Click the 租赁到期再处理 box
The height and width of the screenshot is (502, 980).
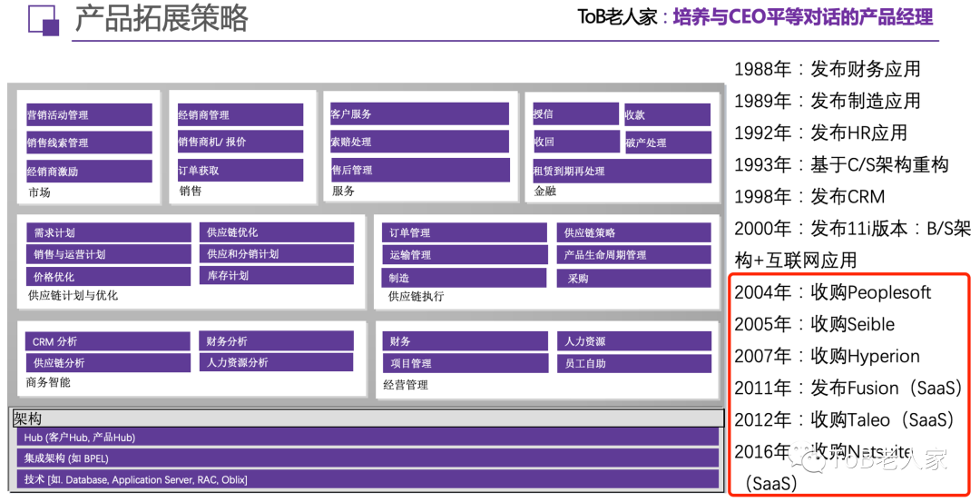click(622, 171)
